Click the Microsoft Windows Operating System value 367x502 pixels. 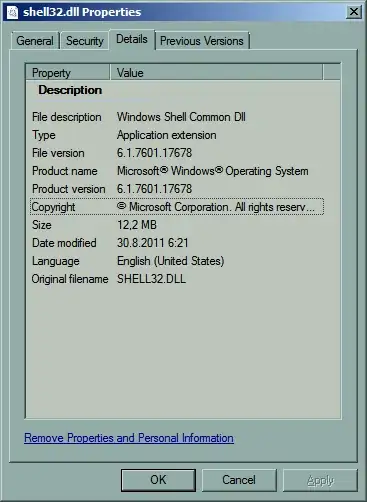[213, 171]
